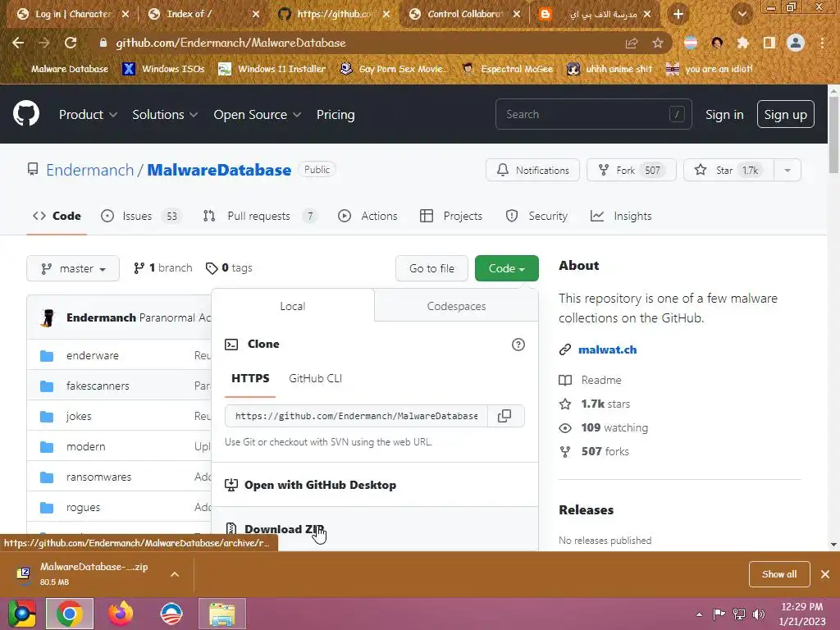840x630 pixels.
Task: Click the Endermanch author avatar
Action: pos(48,317)
